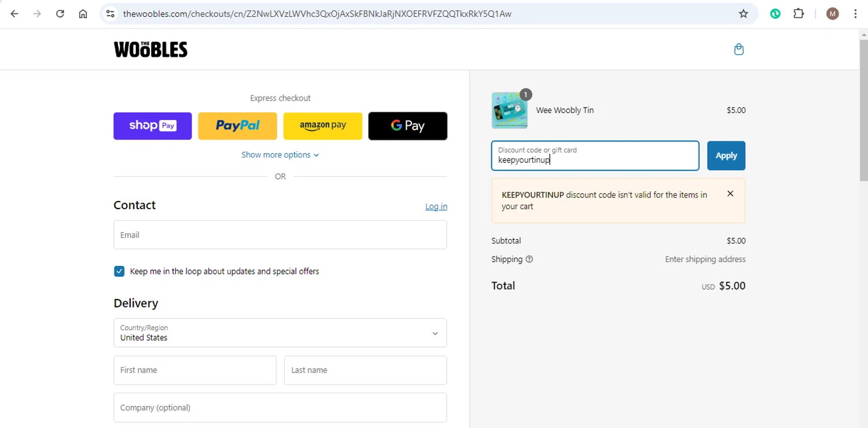Dismiss the invalid discount code message
Viewport: 868px width, 428px height.
(x=730, y=194)
